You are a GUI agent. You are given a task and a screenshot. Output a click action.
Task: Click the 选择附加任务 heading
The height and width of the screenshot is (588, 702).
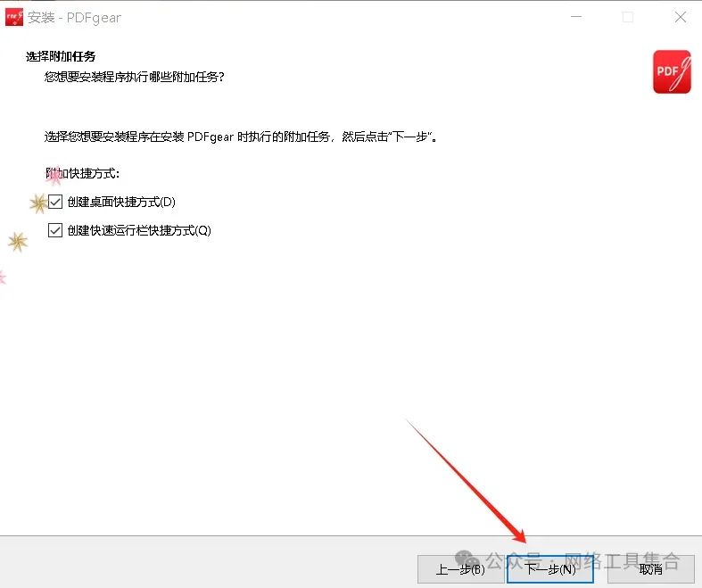tap(61, 56)
